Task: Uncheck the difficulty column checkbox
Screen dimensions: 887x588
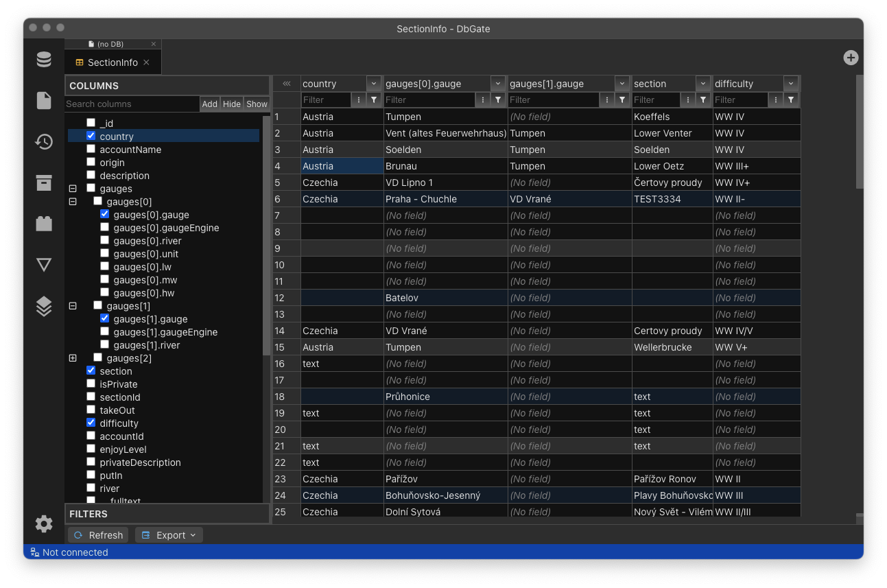Action: (91, 423)
